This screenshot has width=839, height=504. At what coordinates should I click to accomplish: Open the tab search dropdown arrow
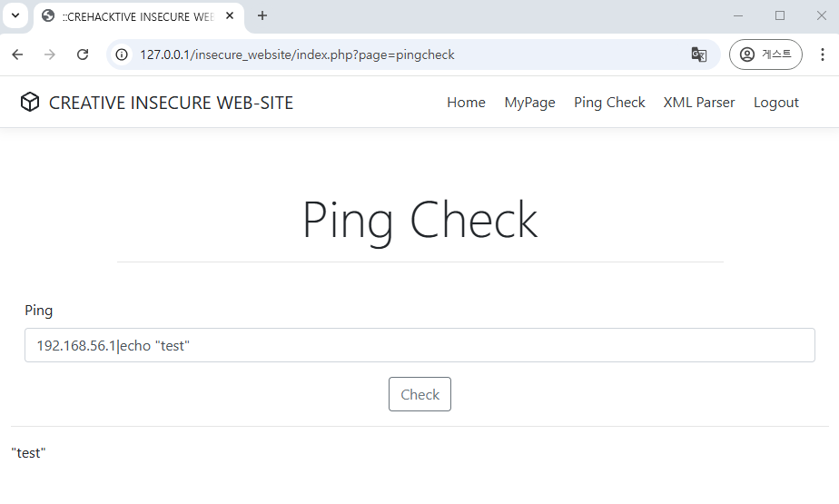15,15
